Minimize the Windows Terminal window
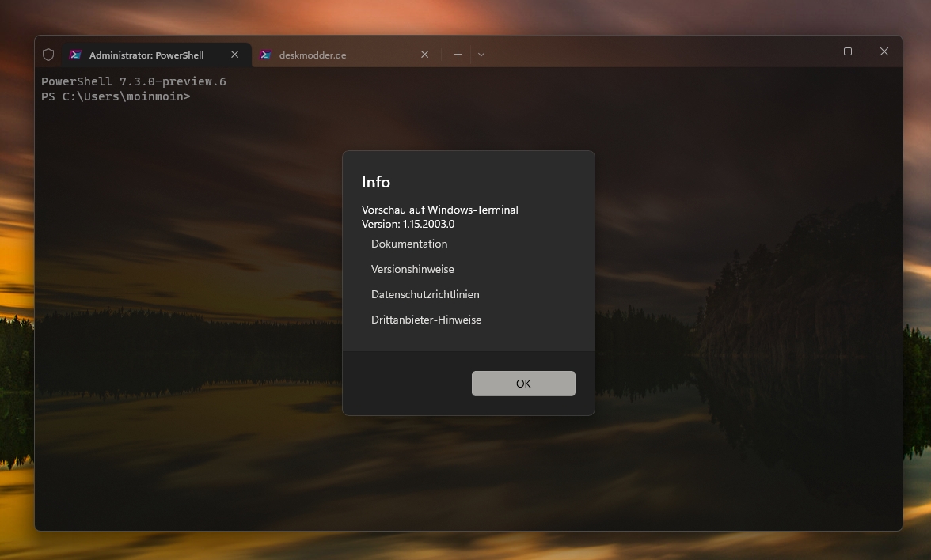Image resolution: width=931 pixels, height=560 pixels. [811, 51]
